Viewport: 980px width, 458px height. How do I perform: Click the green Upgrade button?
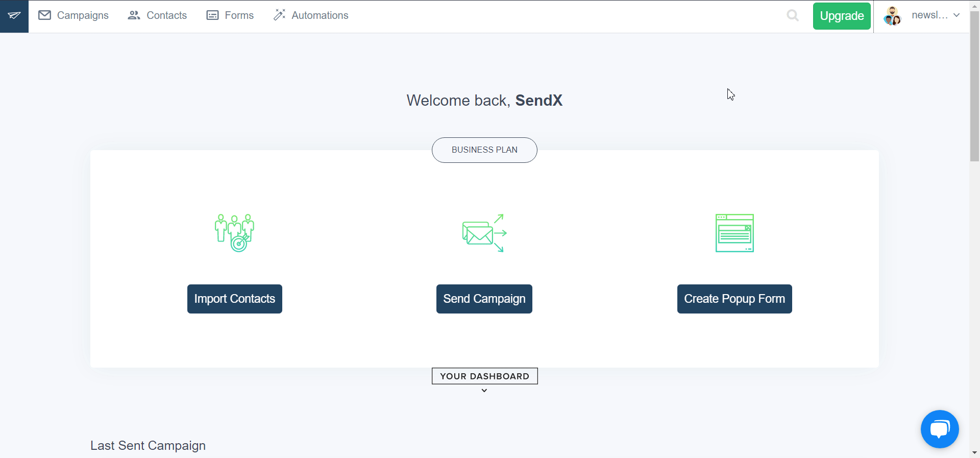pos(842,16)
